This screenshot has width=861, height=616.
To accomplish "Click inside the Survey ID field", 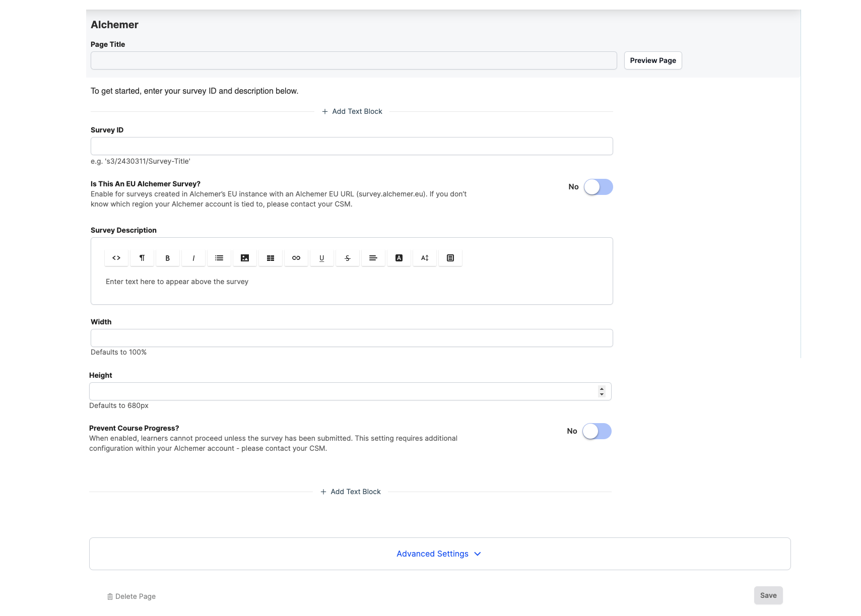I will coord(351,146).
